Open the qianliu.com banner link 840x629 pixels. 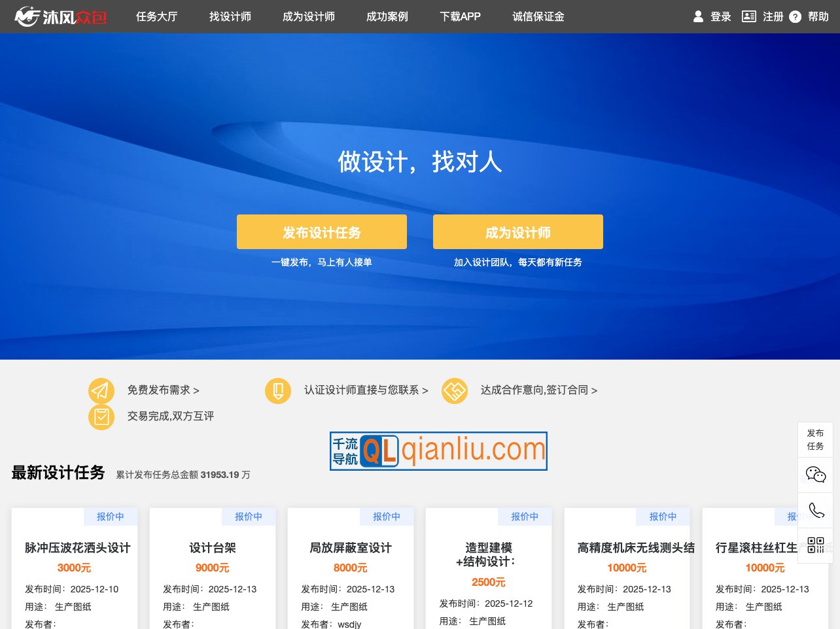[x=438, y=450]
